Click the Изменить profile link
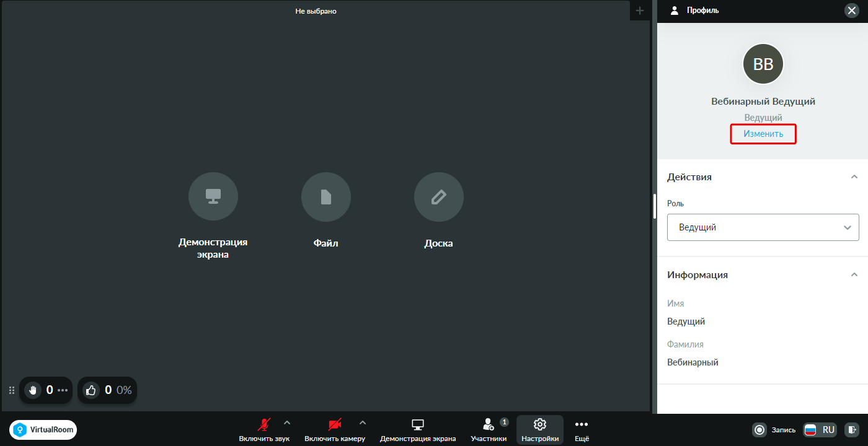 (763, 134)
